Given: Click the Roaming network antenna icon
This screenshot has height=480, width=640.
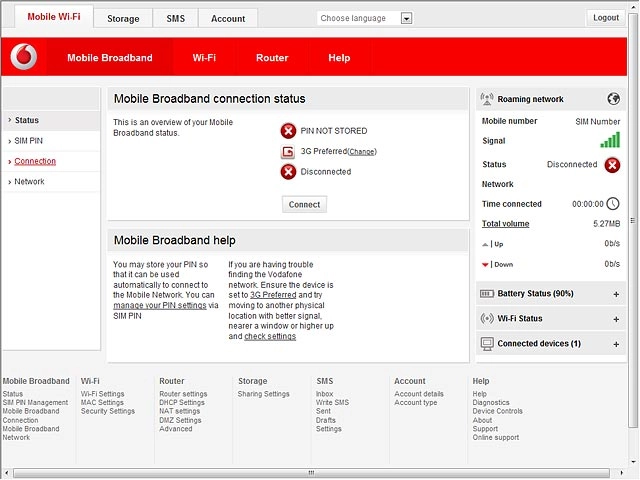Looking at the screenshot, I should point(487,99).
